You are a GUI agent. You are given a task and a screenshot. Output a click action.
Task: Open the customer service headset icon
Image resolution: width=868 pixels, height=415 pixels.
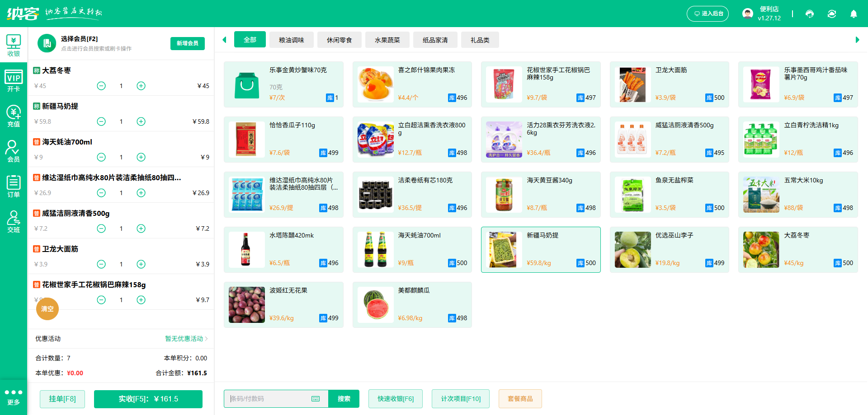tap(810, 14)
